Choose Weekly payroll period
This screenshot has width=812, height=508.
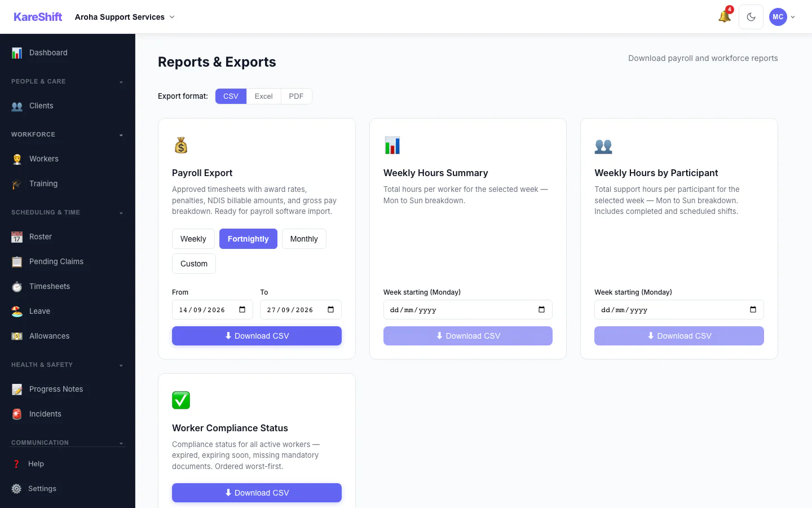coord(193,239)
